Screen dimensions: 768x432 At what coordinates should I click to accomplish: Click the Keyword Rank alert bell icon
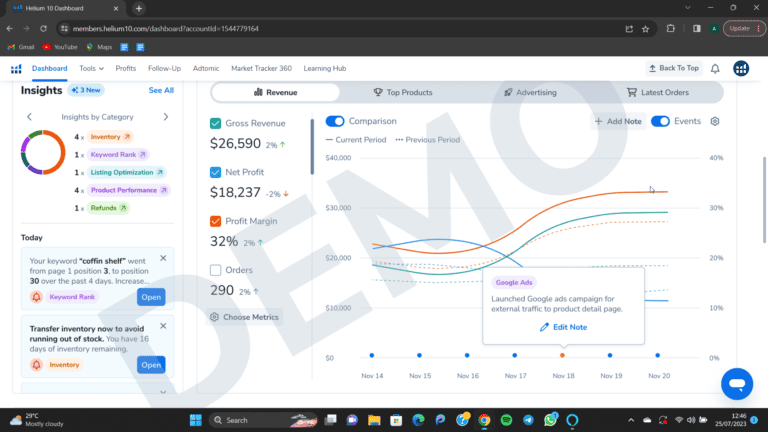point(36,297)
